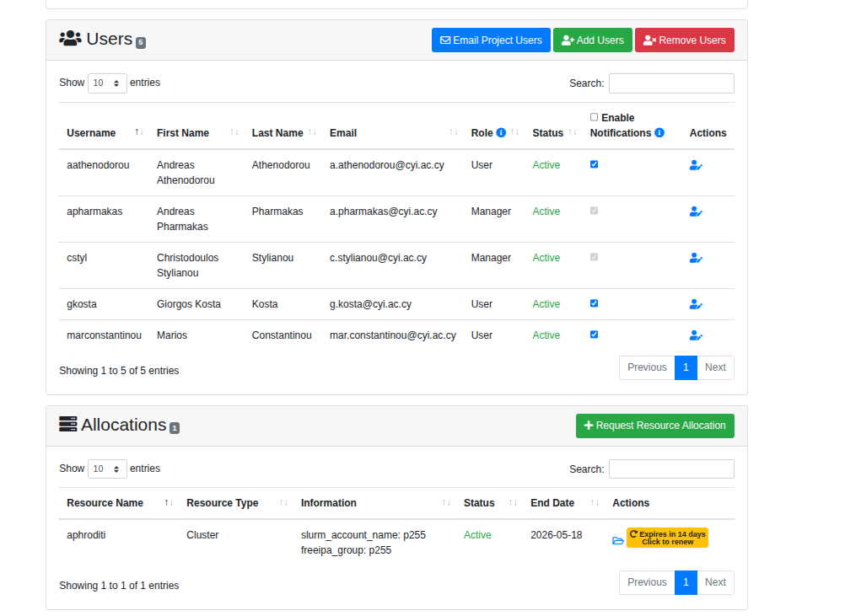Click Email Project Users button
Image resolution: width=845 pixels, height=616 pixels.
pos(491,40)
